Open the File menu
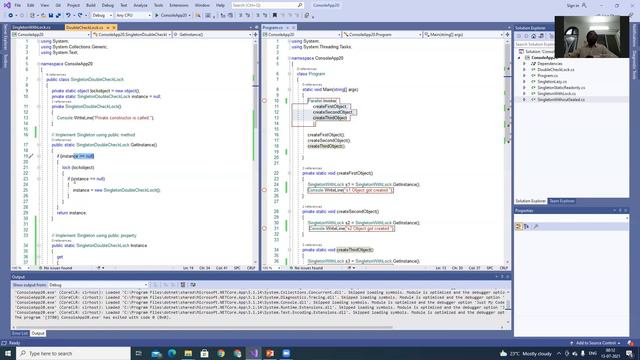Image resolution: width=640 pixels, height=360 pixels. tap(18, 5)
